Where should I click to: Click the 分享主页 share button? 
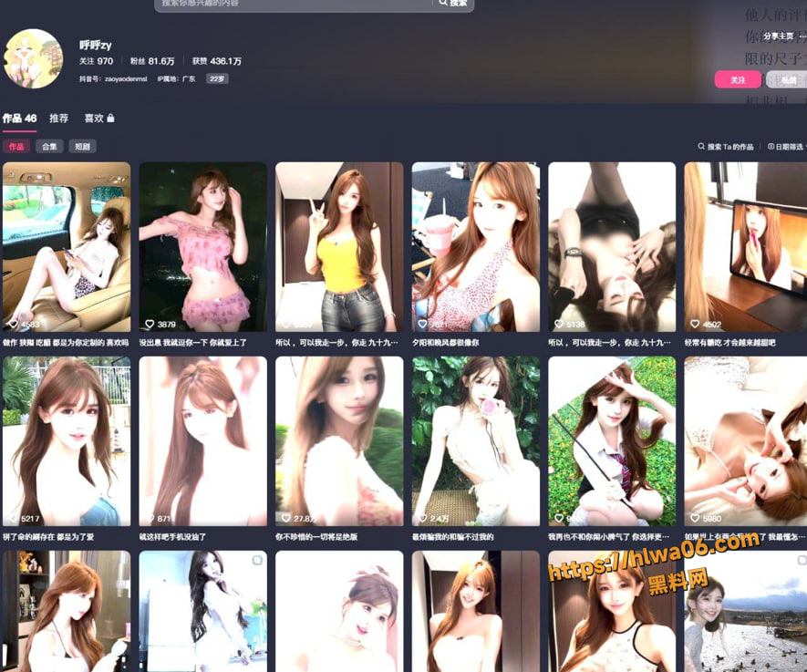(x=778, y=36)
